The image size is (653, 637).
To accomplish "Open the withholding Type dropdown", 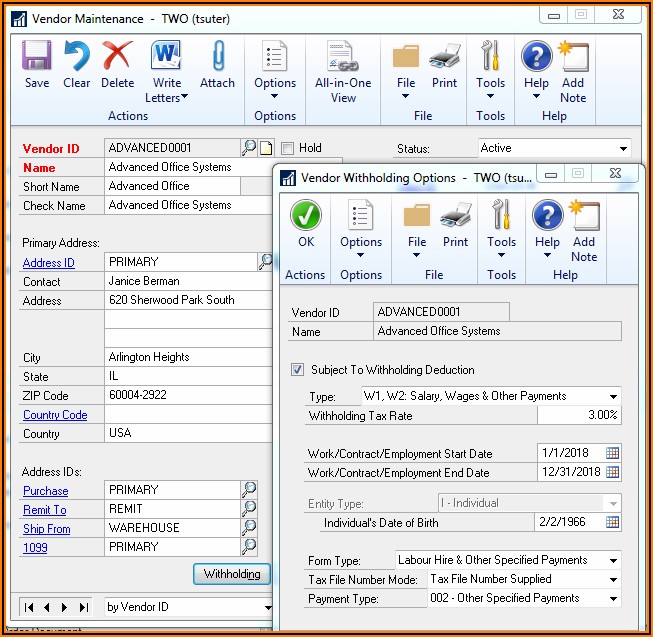I will [612, 396].
